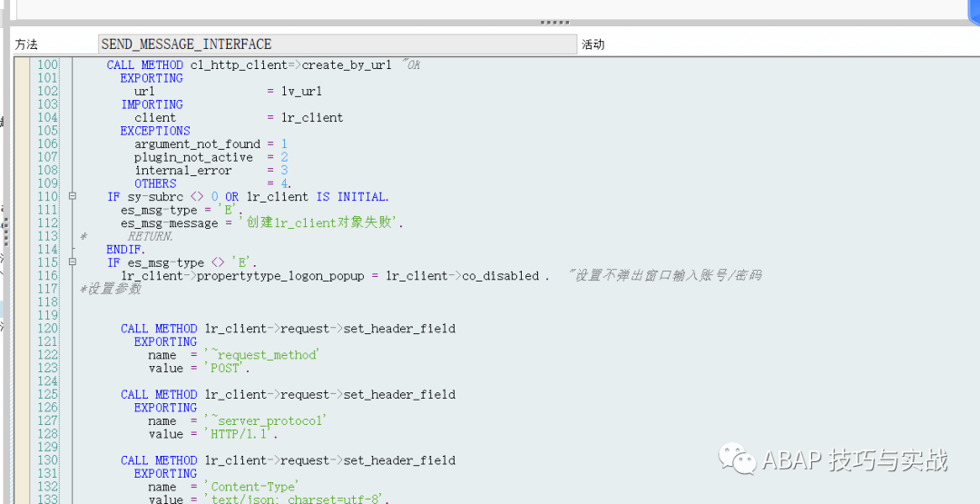Click cl_http_client=>create_by_url on line 100

tap(290, 65)
